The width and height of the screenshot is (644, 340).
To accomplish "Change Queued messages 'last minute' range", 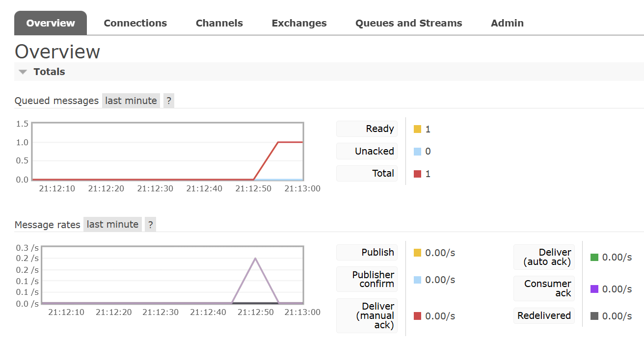I will click(131, 101).
